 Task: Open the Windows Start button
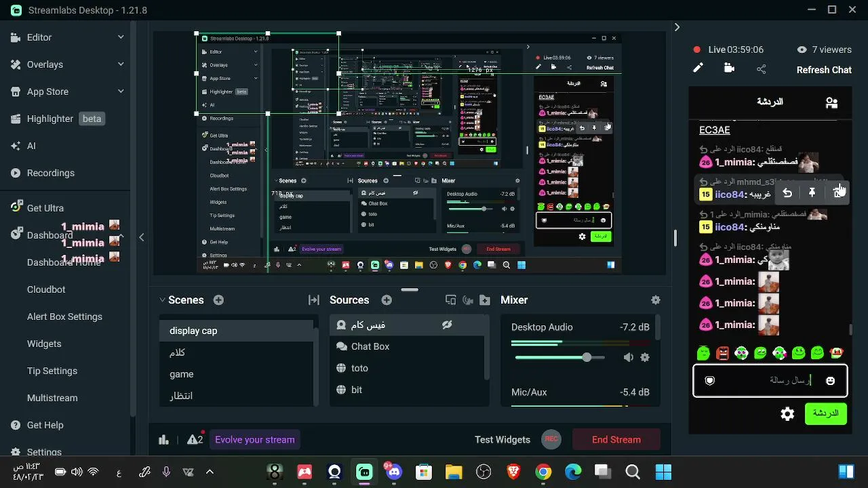[x=663, y=472]
